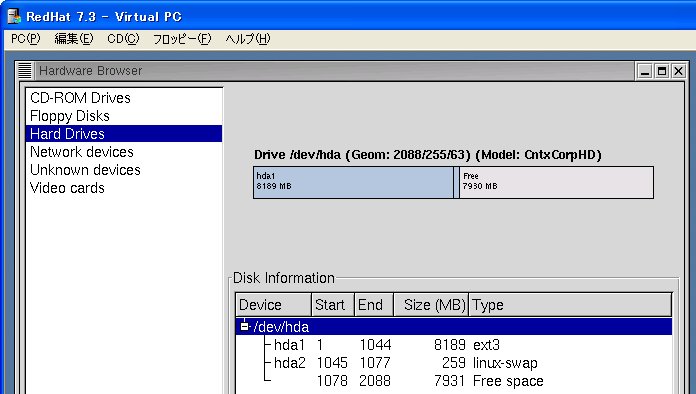
Task: Select the /dev/hda row
Action: 454,327
